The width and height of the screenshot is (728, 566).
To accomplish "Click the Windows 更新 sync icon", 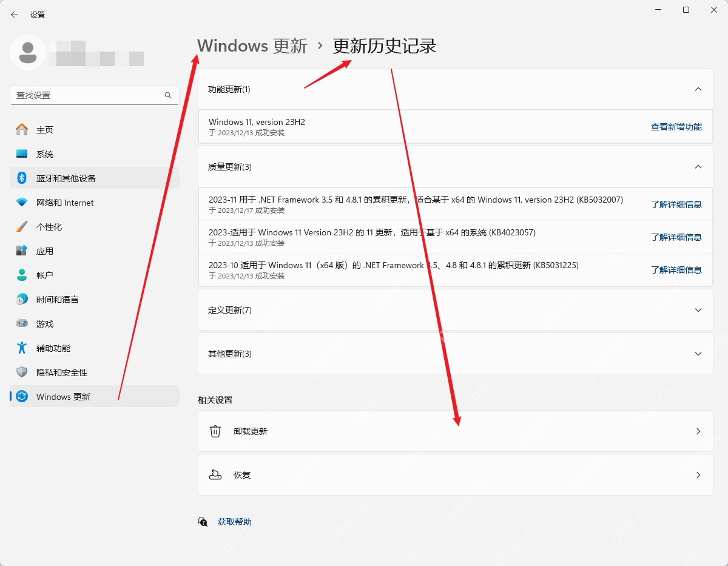I will (x=22, y=396).
